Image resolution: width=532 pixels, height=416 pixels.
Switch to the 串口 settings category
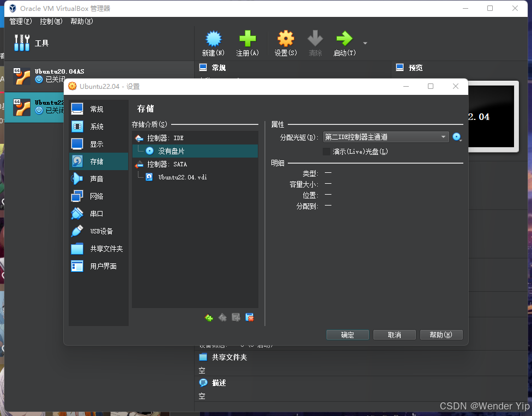pos(99,214)
